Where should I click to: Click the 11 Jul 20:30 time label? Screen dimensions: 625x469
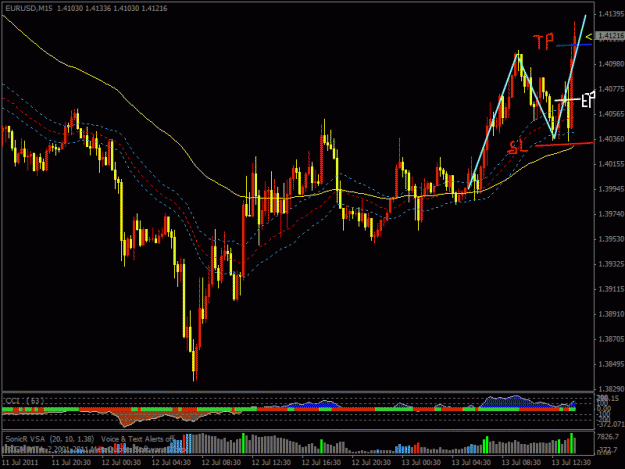click(71, 462)
